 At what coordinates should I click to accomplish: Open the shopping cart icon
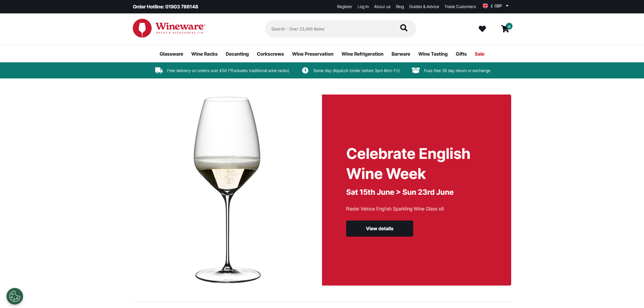[505, 29]
